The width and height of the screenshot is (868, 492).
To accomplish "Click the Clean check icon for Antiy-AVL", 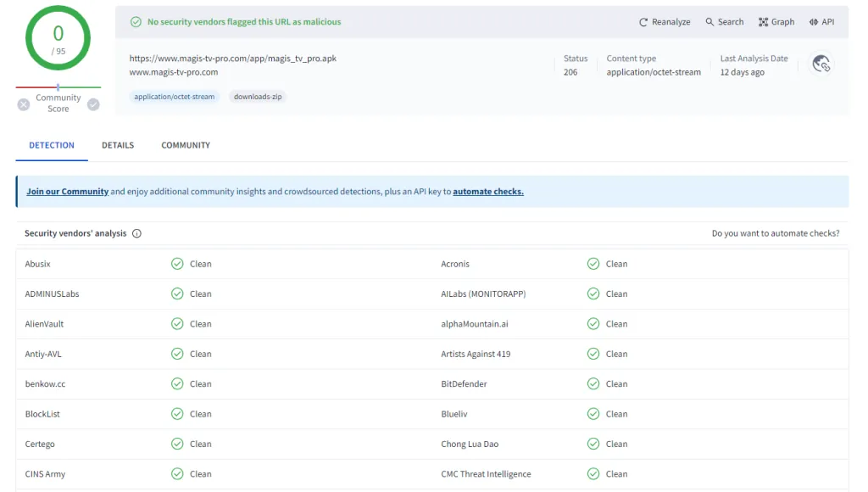I will point(177,354).
